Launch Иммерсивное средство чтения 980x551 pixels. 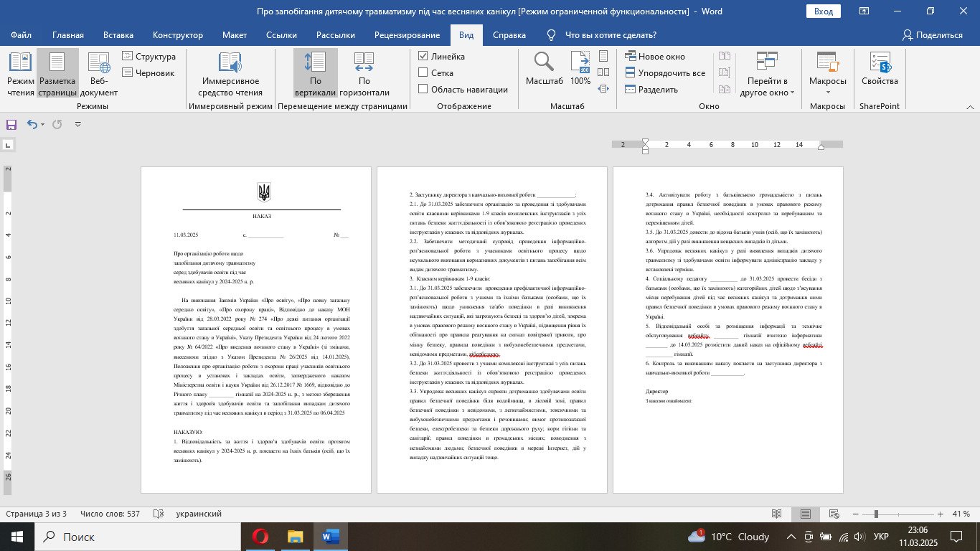(x=230, y=74)
